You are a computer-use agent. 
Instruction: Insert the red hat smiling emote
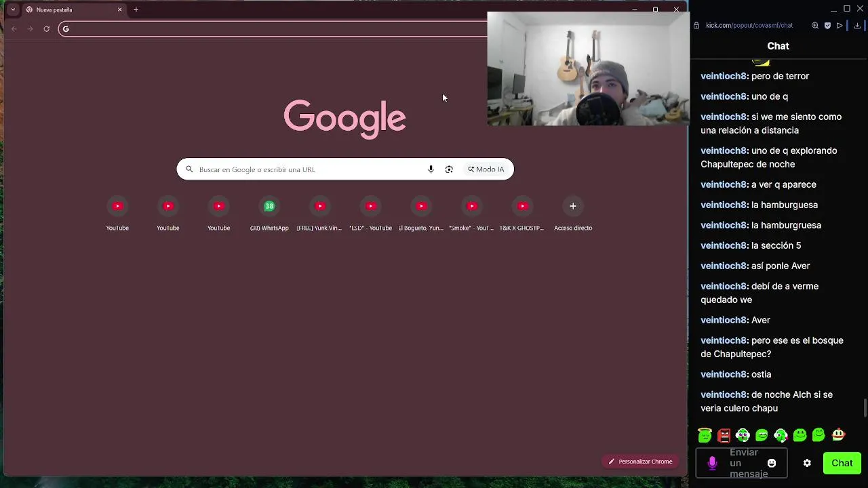tap(839, 435)
